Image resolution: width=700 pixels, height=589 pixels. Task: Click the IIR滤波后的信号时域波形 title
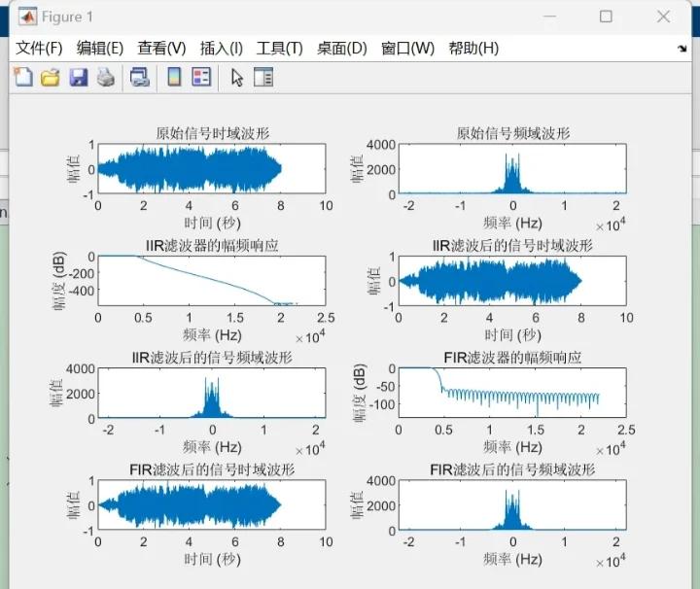tap(513, 245)
